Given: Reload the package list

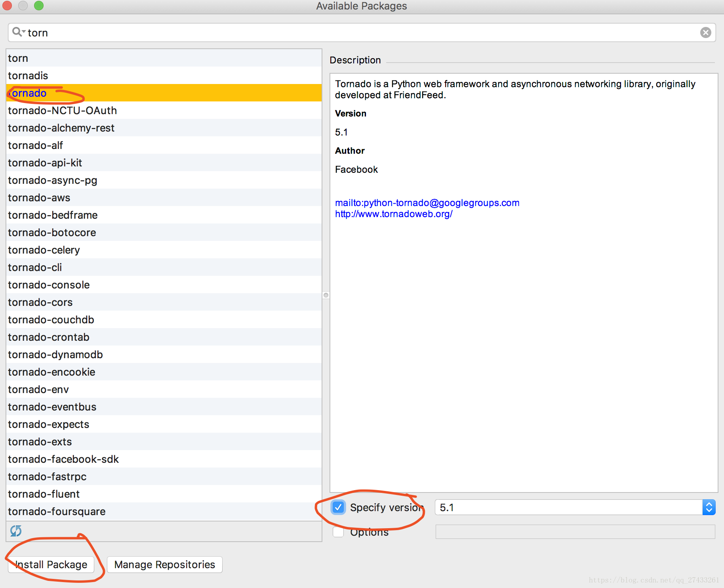Looking at the screenshot, I should click(16, 531).
